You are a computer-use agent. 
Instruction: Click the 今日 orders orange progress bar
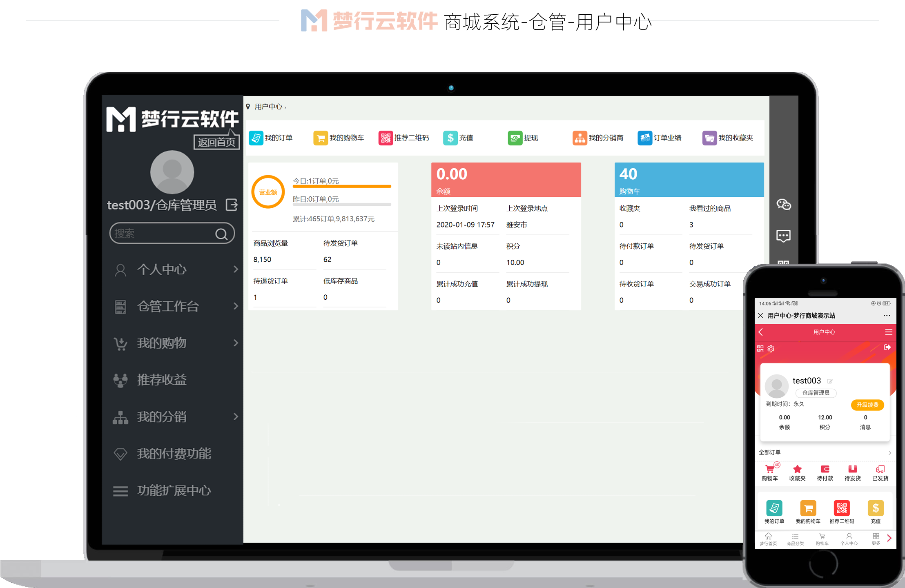(x=342, y=187)
